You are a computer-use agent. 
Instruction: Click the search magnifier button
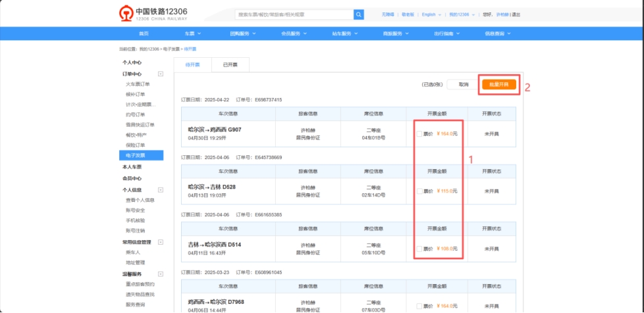(x=359, y=14)
